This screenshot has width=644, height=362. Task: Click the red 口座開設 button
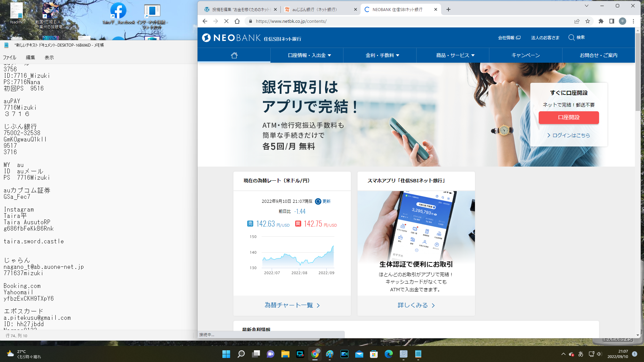(x=569, y=117)
